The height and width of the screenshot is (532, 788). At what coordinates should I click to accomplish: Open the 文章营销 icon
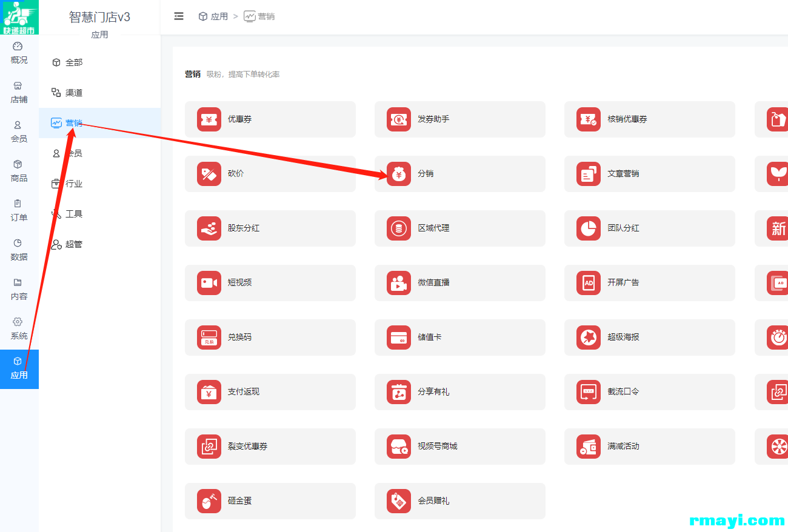(x=589, y=174)
